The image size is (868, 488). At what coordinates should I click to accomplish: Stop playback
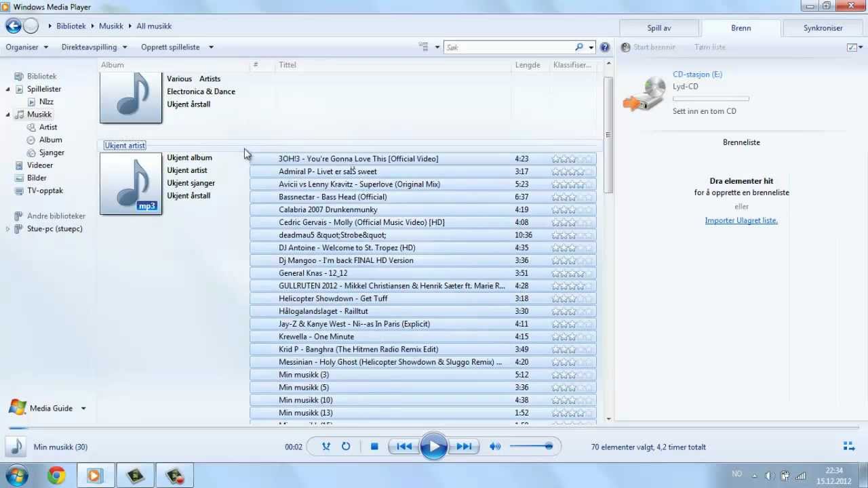click(374, 447)
